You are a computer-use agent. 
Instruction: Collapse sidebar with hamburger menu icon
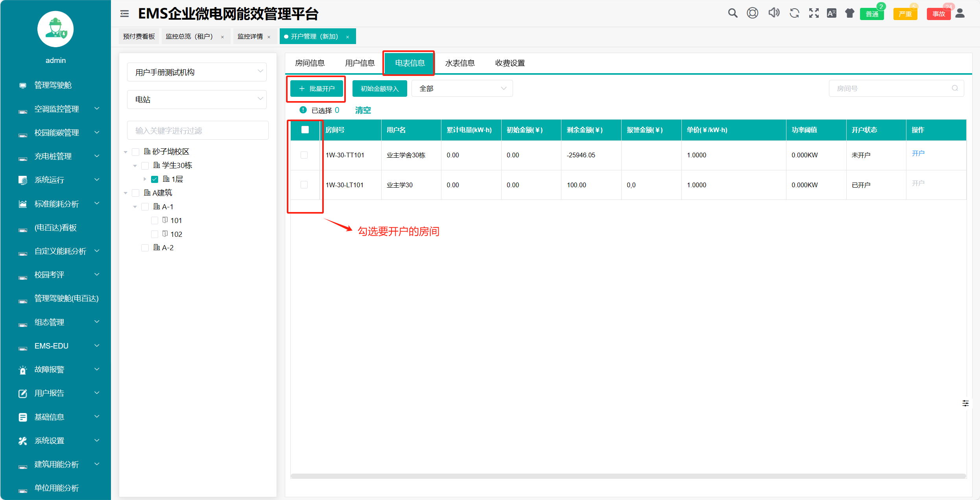tap(124, 14)
